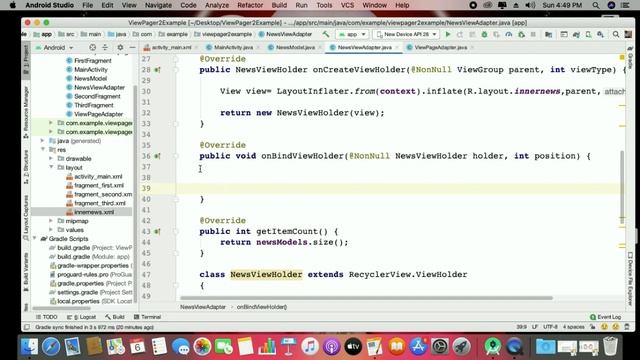
Task: Click the Stop icon in toolbar
Action: click(533, 34)
